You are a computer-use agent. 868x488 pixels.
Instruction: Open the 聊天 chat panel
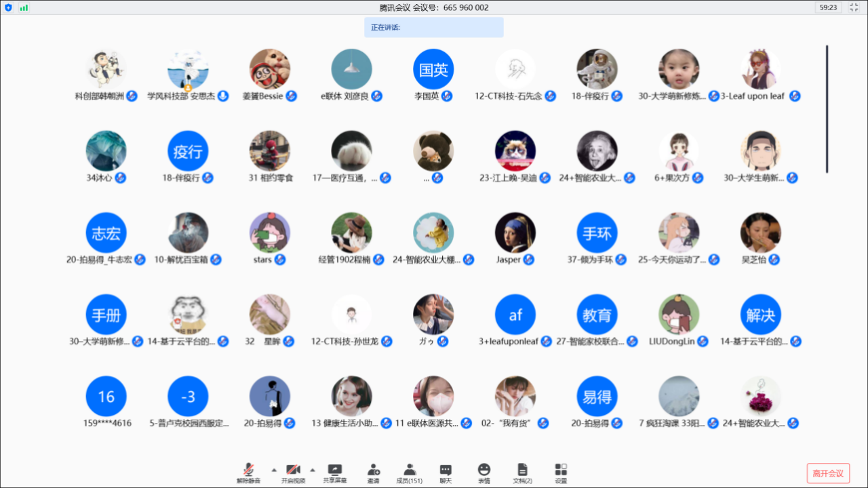coord(446,472)
